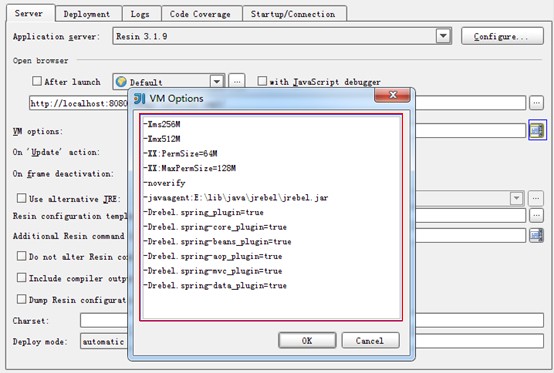Toggle Do not alter Resin configuration checkbox
This screenshot has height=373, width=554.
tap(22, 256)
